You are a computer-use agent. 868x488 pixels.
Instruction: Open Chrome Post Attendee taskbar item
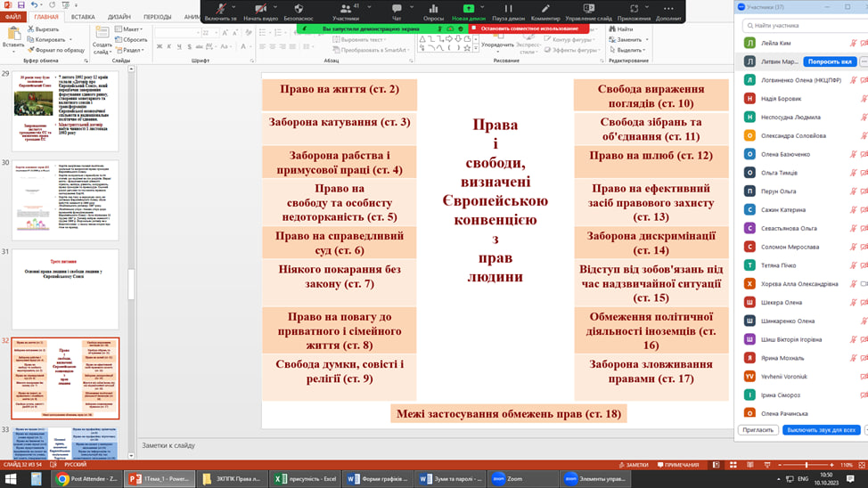pos(87,478)
